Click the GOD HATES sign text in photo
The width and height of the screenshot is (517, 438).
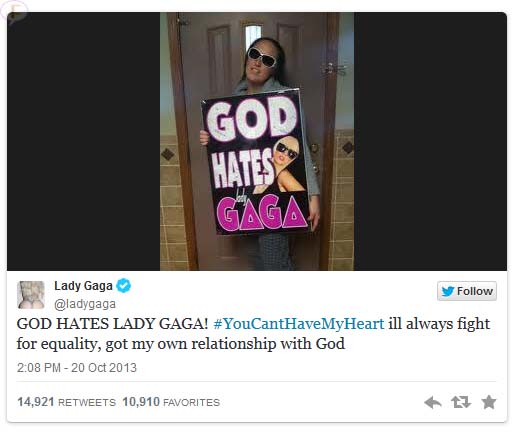click(x=249, y=145)
